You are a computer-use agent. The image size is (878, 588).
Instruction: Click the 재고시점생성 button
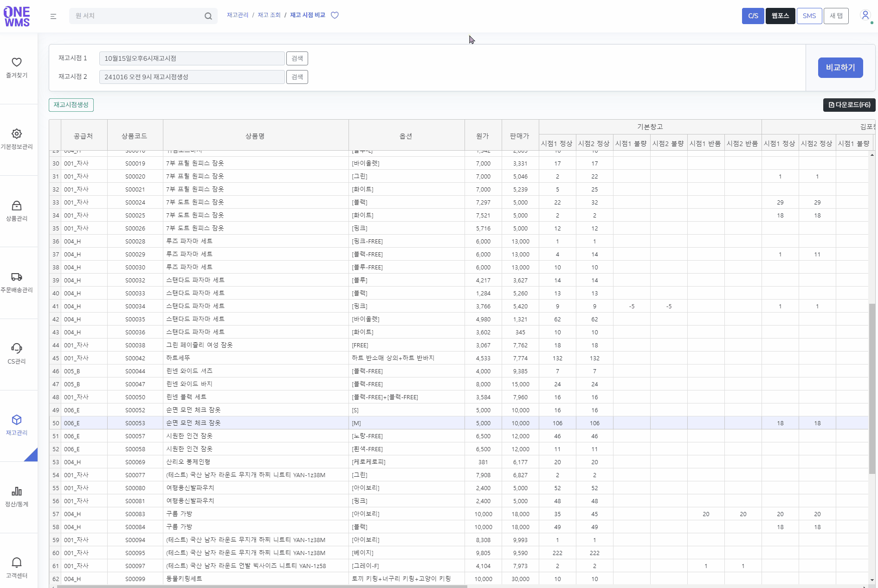pos(71,105)
